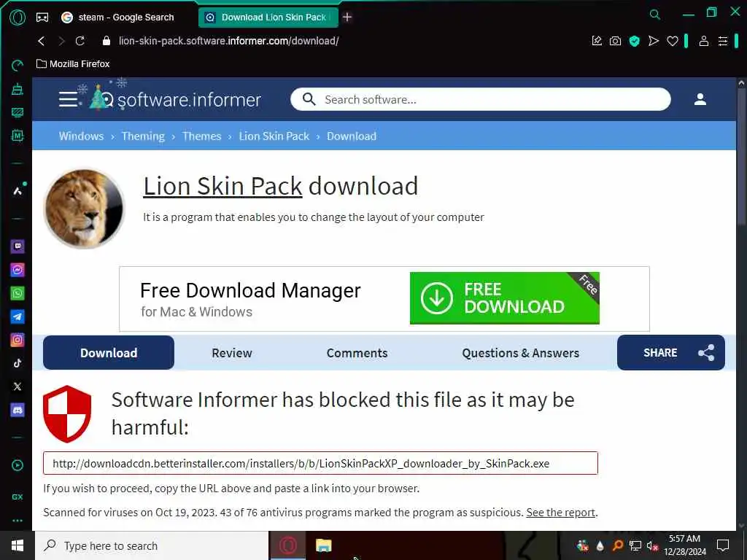Click the green FREE DOWNLOAD button
The image size is (747, 560).
[505, 298]
